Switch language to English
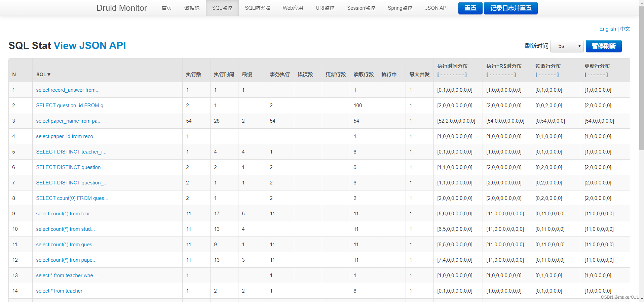Screen dimensions: 644x302 click(x=607, y=29)
